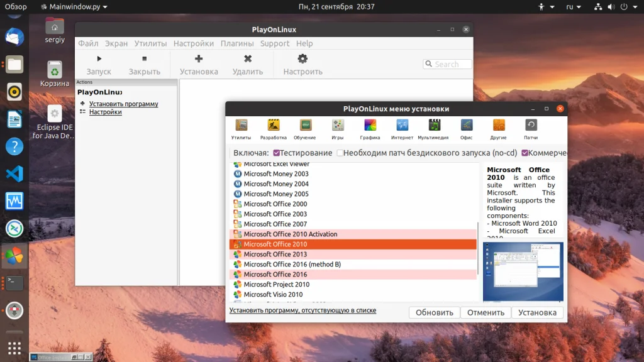Select the Разработка category icon
644x362 pixels.
click(274, 125)
